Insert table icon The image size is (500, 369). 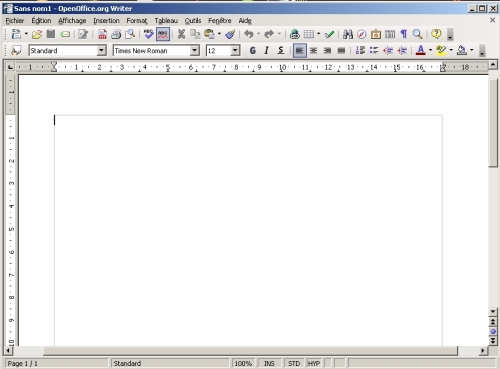309,34
